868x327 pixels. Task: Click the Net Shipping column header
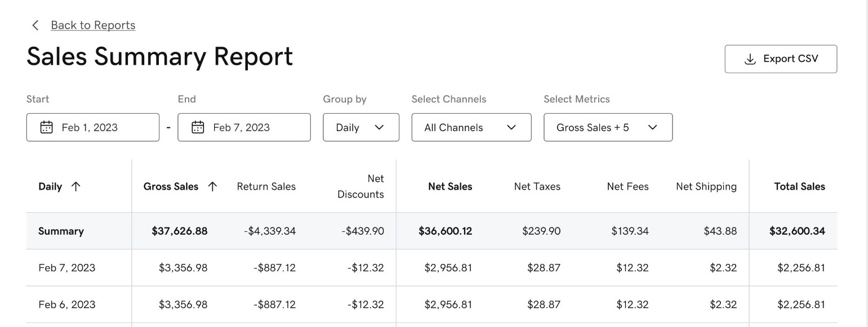click(x=706, y=187)
